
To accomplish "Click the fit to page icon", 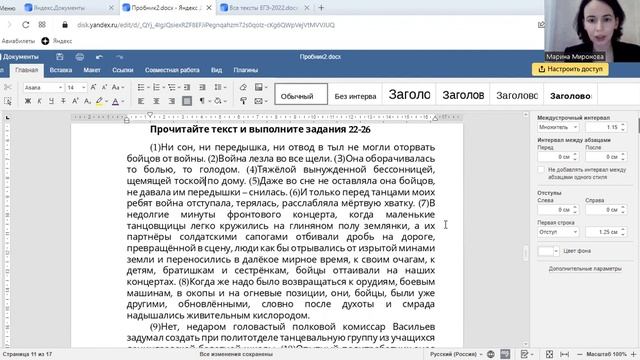I will (549, 354).
